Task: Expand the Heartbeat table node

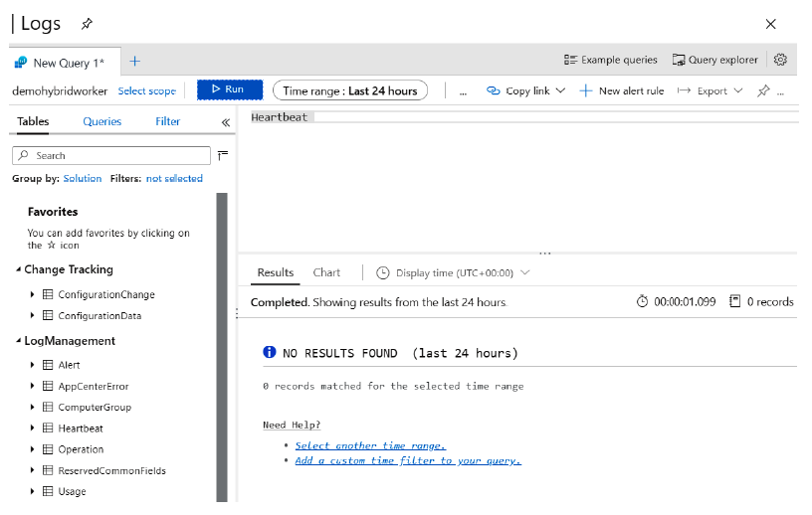Action: point(33,429)
